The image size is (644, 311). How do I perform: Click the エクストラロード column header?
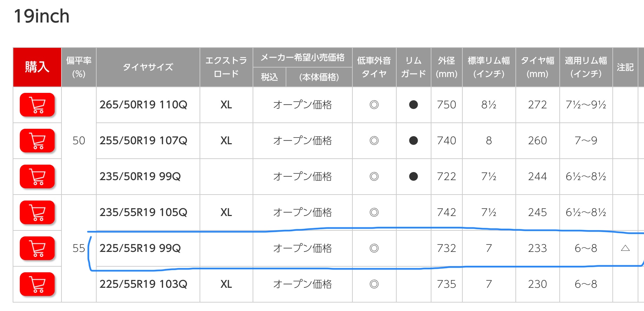(x=226, y=67)
